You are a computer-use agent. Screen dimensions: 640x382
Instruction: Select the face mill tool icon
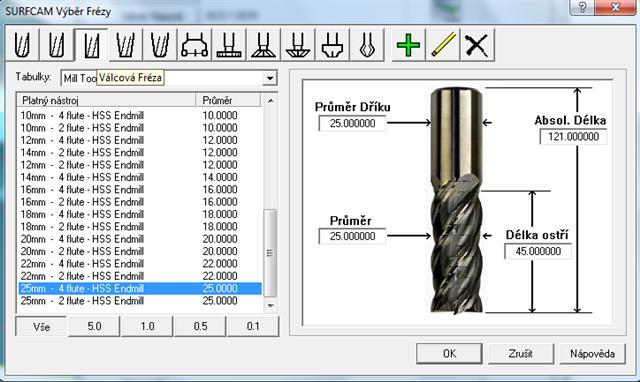pos(194,45)
